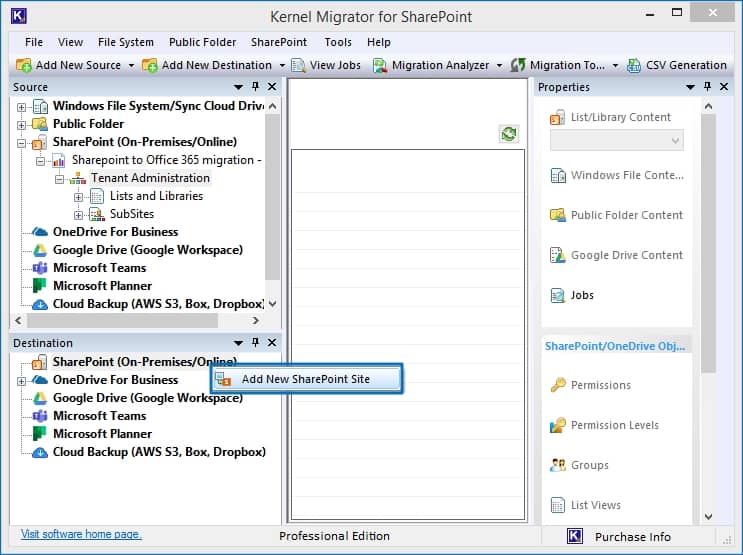Click the List Views icon in Properties
Viewport: 743px width, 555px height.
558,505
